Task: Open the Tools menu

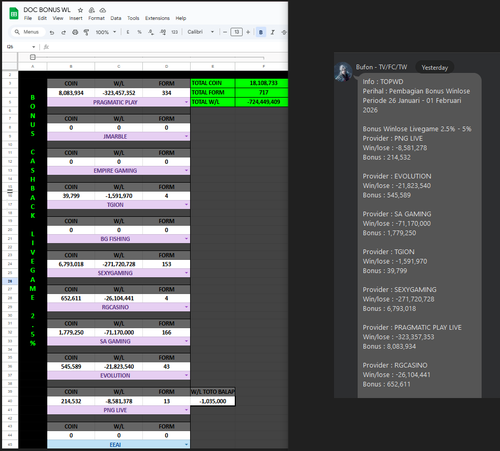Action: pyautogui.click(x=133, y=18)
